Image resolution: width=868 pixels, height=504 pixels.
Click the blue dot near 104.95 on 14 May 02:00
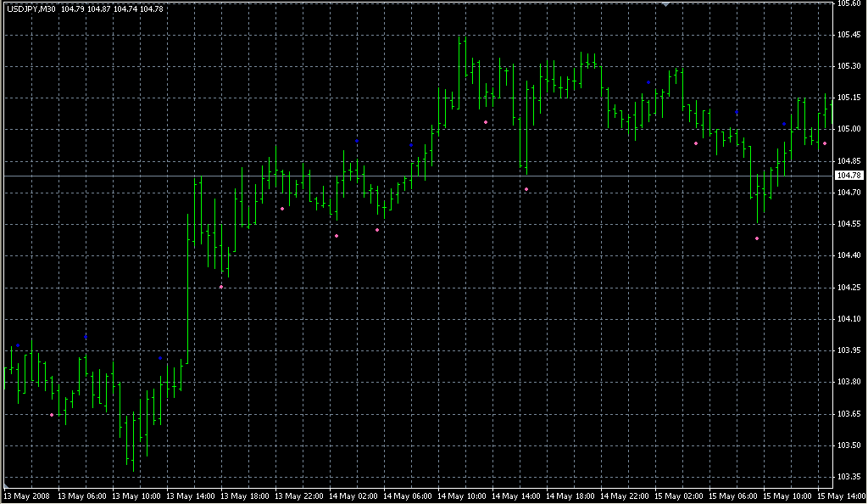pos(357,140)
